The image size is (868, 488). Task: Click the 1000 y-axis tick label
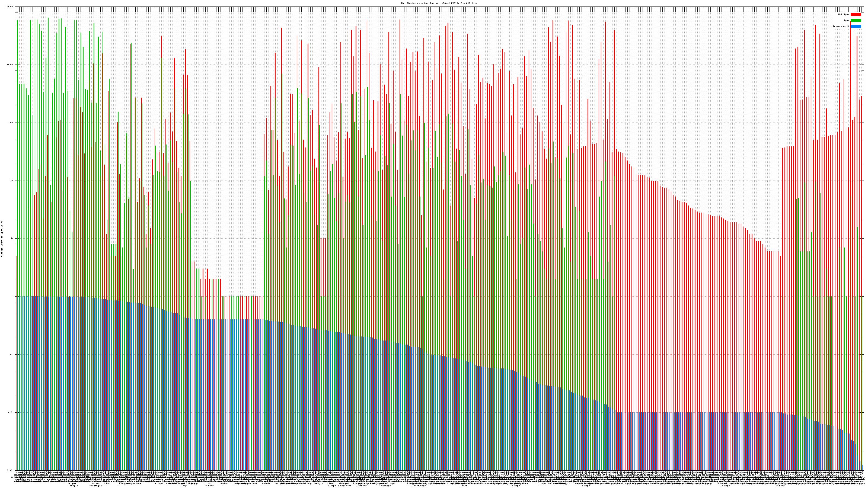11,123
